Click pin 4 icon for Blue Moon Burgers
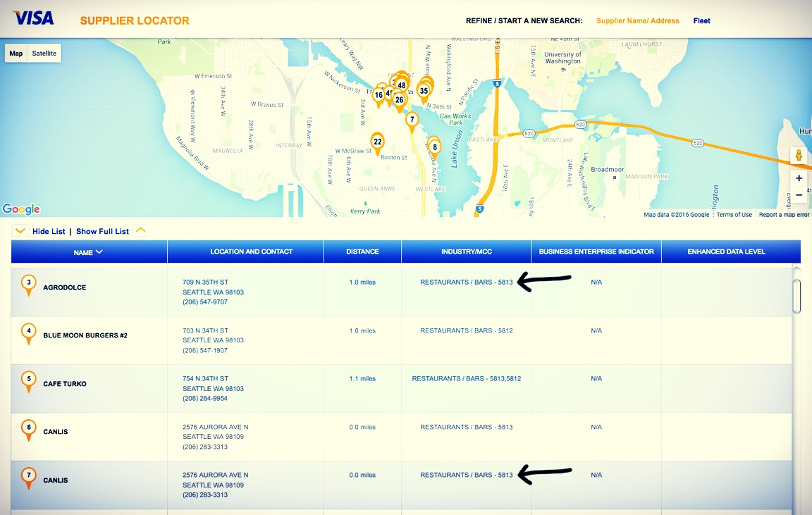812x515 pixels. pyautogui.click(x=29, y=333)
